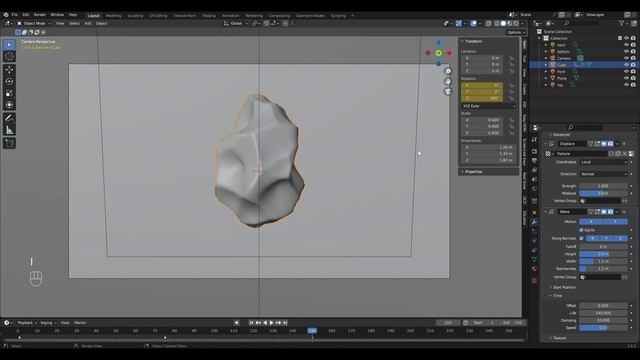The image size is (640, 360).
Task: Click the Wave Height slider
Action: pyautogui.click(x=603, y=254)
